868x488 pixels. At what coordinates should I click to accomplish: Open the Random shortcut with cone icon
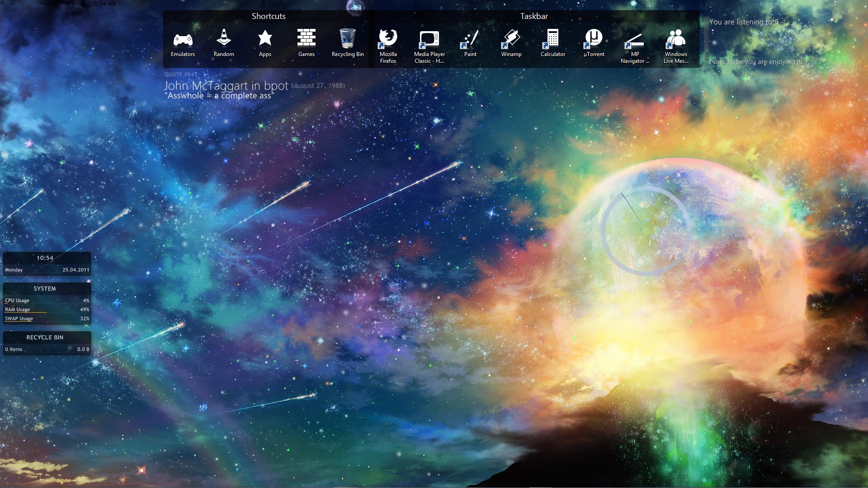[x=224, y=44]
